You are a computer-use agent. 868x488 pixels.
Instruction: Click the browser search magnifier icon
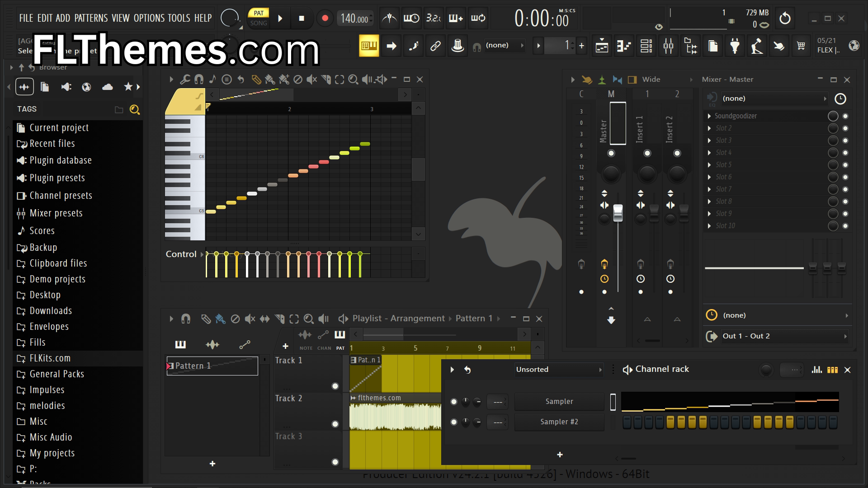coord(134,109)
